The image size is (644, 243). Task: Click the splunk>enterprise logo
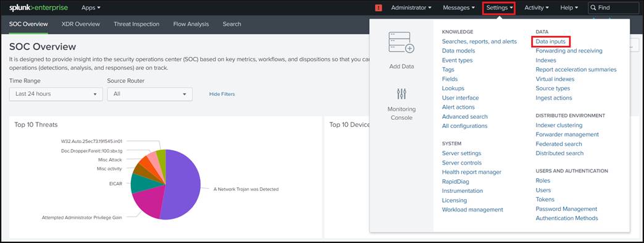pyautogui.click(x=39, y=7)
